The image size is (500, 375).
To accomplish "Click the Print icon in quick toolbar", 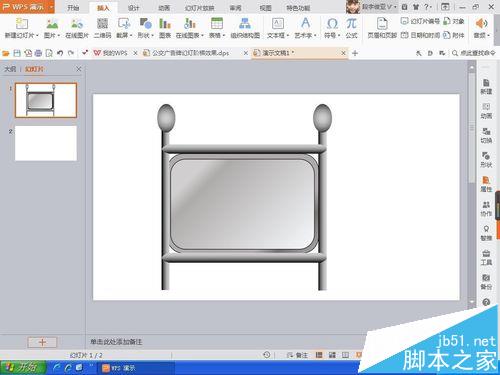I will pyautogui.click(x=38, y=53).
